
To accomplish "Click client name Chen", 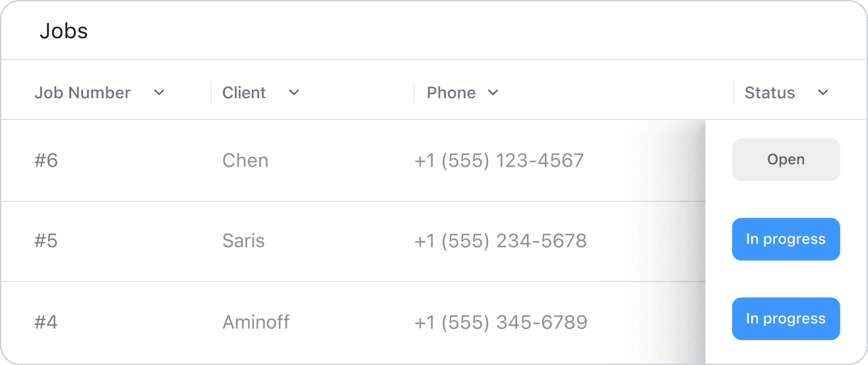I will pos(245,161).
